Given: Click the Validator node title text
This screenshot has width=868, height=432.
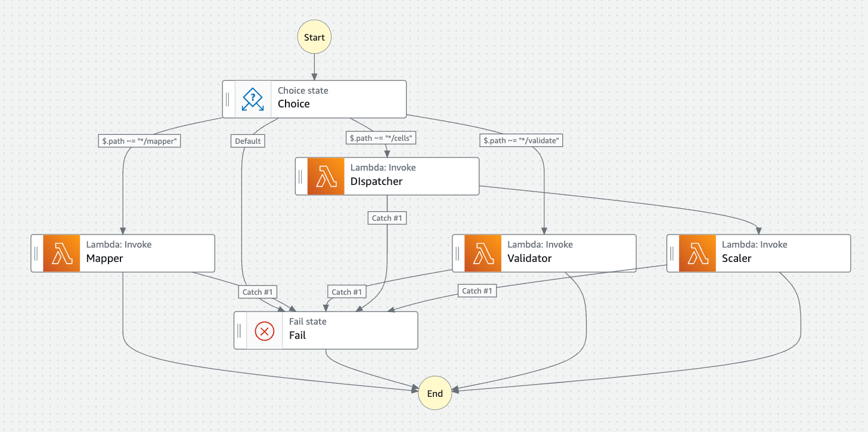Looking at the screenshot, I should pyautogui.click(x=529, y=258).
